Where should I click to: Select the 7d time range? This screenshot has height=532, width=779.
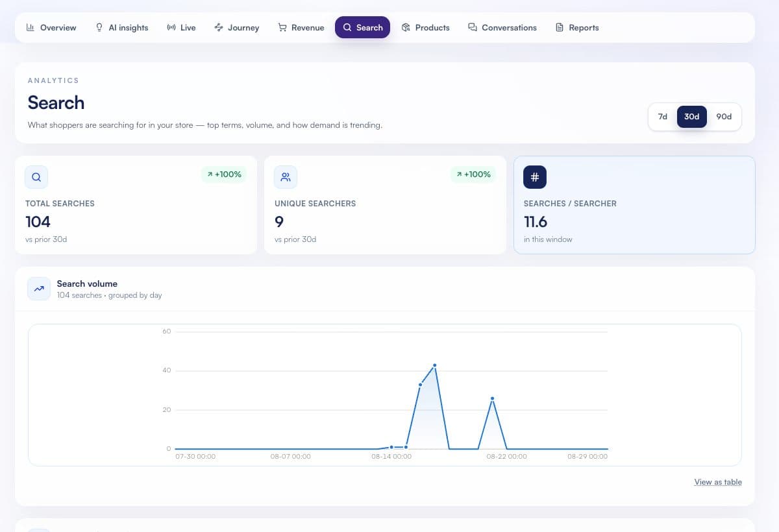coord(663,117)
